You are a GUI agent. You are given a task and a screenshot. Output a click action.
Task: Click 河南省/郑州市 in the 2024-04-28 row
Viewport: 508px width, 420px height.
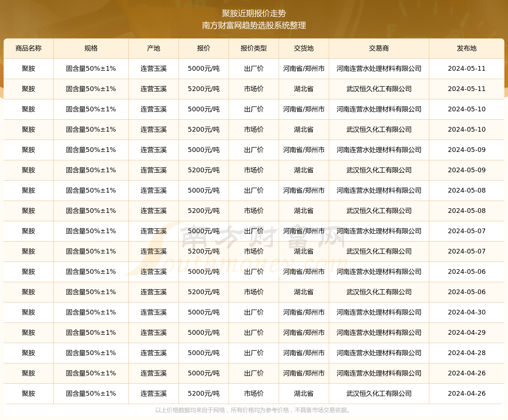click(x=304, y=353)
